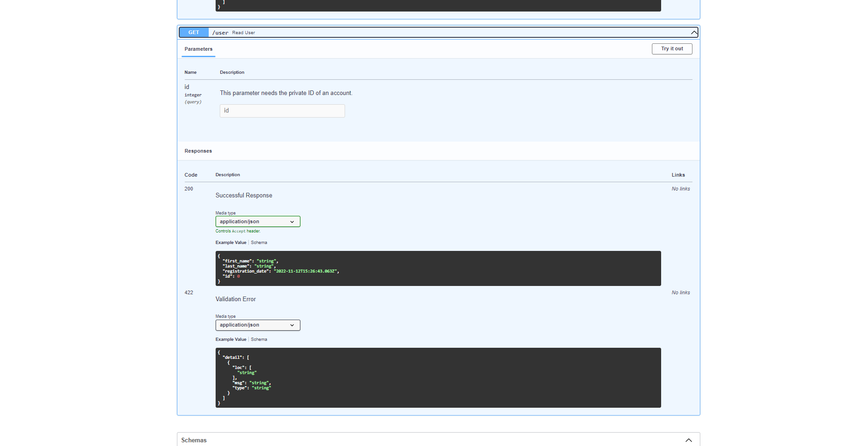Click the Read User operation summary
The width and height of the screenshot is (868, 446).
point(244,32)
